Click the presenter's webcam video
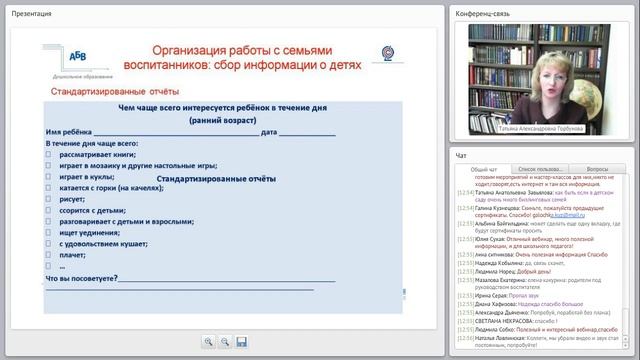The height and width of the screenshot is (360, 640). 539,79
